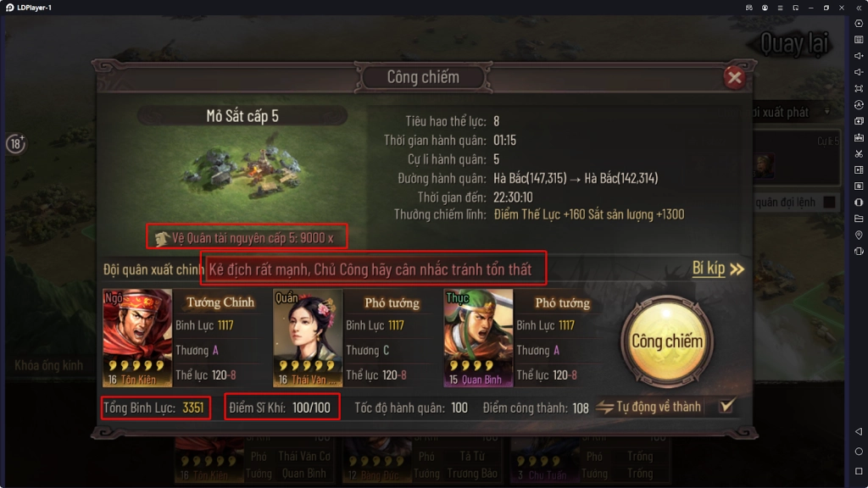Decrease volume with sidebar speaker icon
Image resolution: width=868 pixels, height=488 pixels.
[859, 72]
